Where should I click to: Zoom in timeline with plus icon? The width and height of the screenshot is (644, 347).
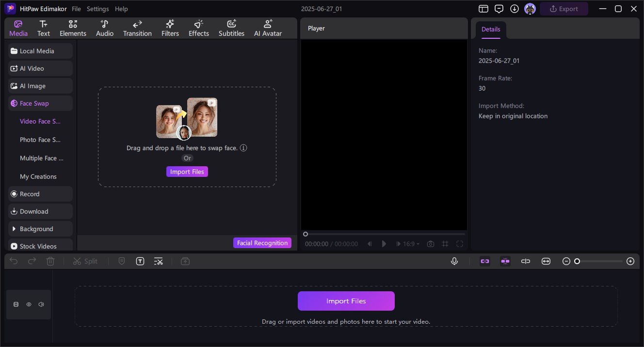[x=630, y=261]
